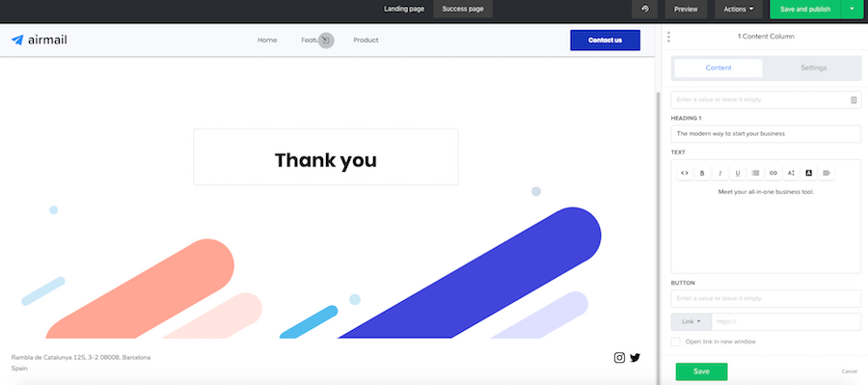This screenshot has width=868, height=385.
Task: Click the Preview button
Action: [686, 9]
